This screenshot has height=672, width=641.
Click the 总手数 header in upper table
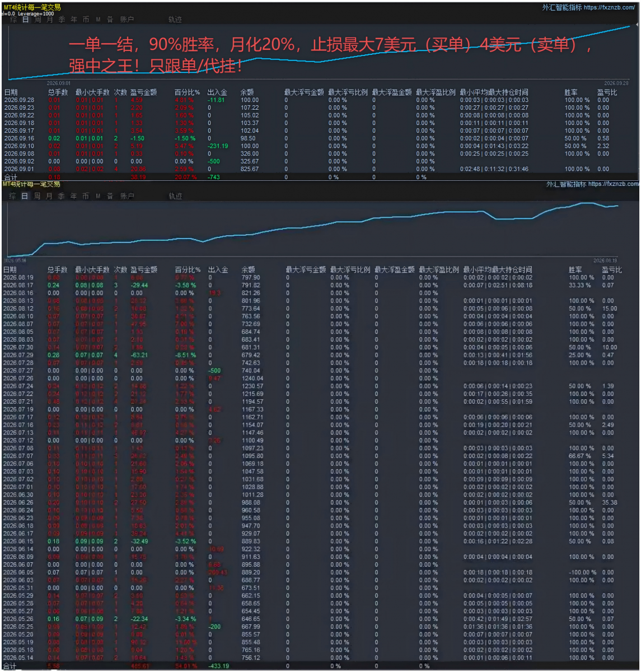click(58, 92)
